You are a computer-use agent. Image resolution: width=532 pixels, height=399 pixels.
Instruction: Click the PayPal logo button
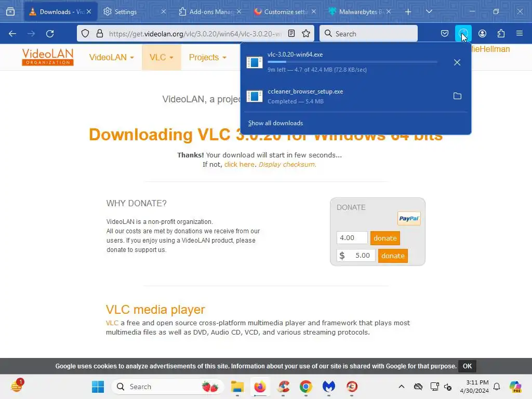pos(409,219)
